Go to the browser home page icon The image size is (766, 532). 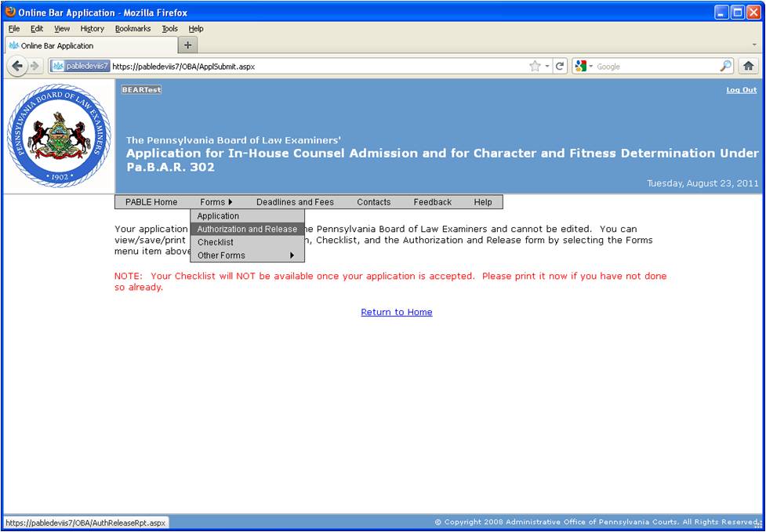click(x=748, y=67)
